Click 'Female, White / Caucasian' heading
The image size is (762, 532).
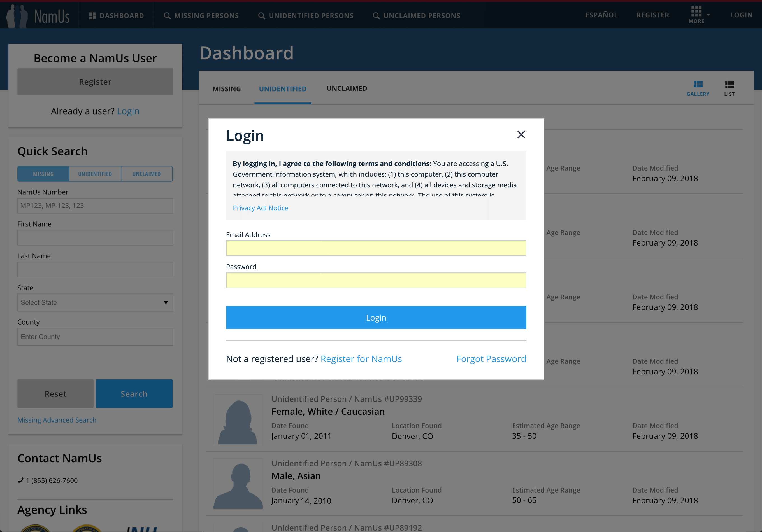click(328, 412)
